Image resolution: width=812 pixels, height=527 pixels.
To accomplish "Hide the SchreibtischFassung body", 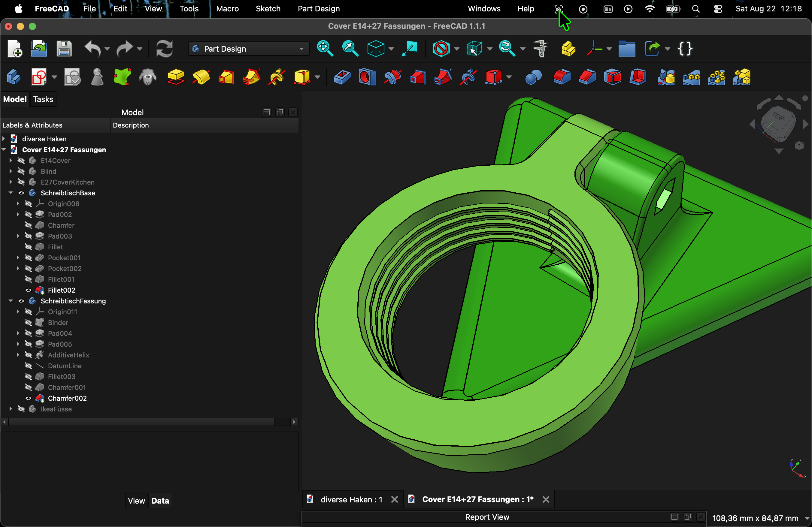I will (x=21, y=301).
